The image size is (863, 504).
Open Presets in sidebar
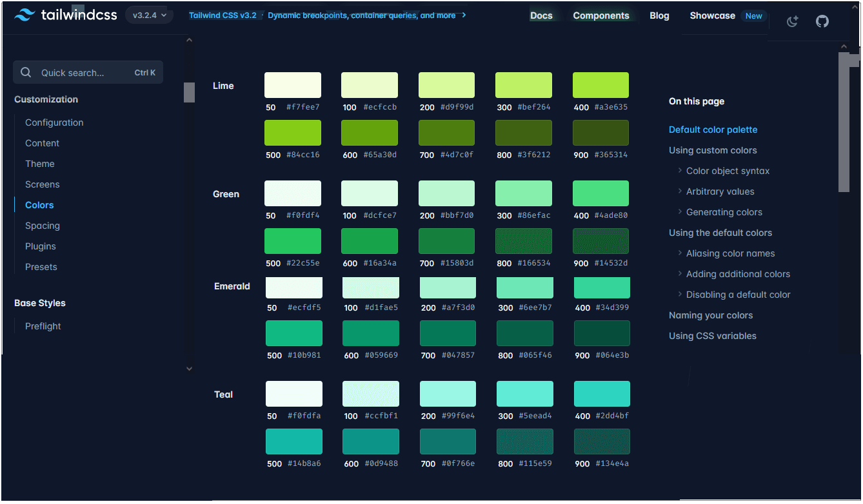click(41, 267)
